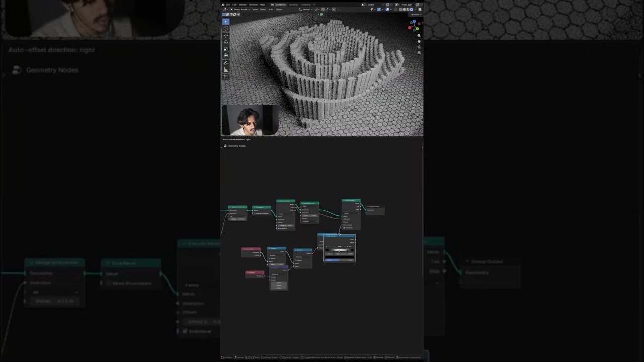Select solid viewport shading icon

(x=404, y=9)
